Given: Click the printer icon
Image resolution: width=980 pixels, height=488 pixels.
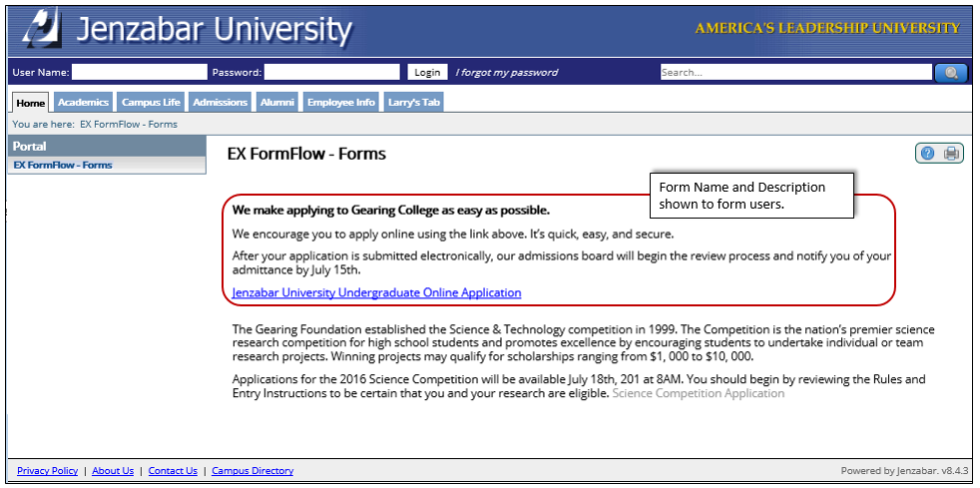Looking at the screenshot, I should [951, 153].
